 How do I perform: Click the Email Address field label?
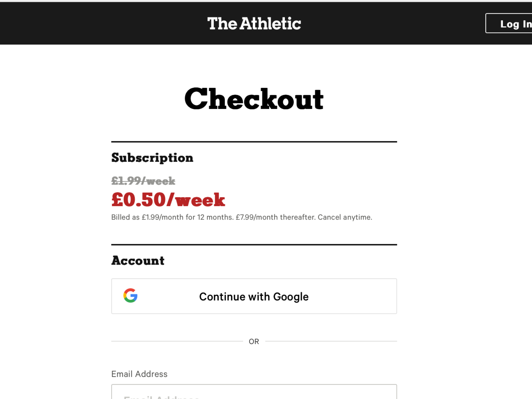[139, 374]
